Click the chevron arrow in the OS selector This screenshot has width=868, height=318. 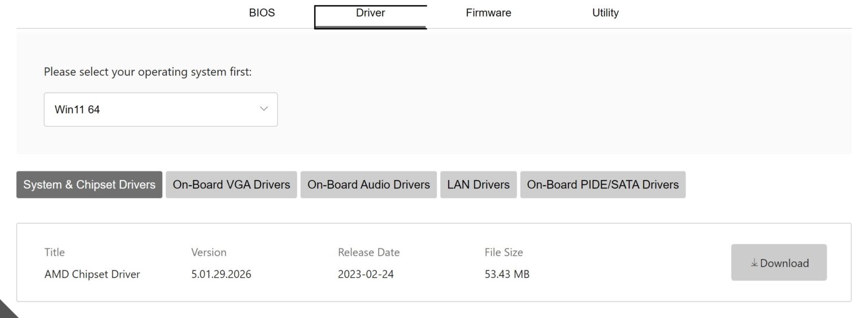[263, 109]
